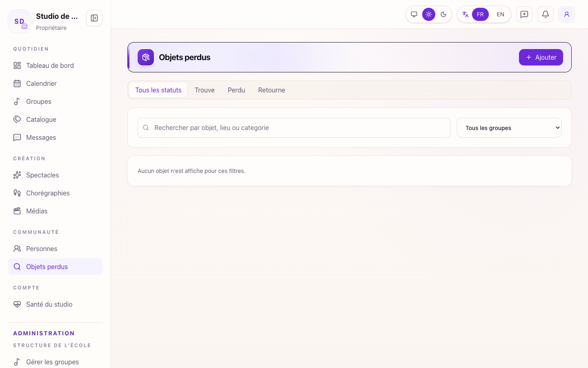Select the Trouve status tab
Screen dimensions: 588x368
pos(205,90)
